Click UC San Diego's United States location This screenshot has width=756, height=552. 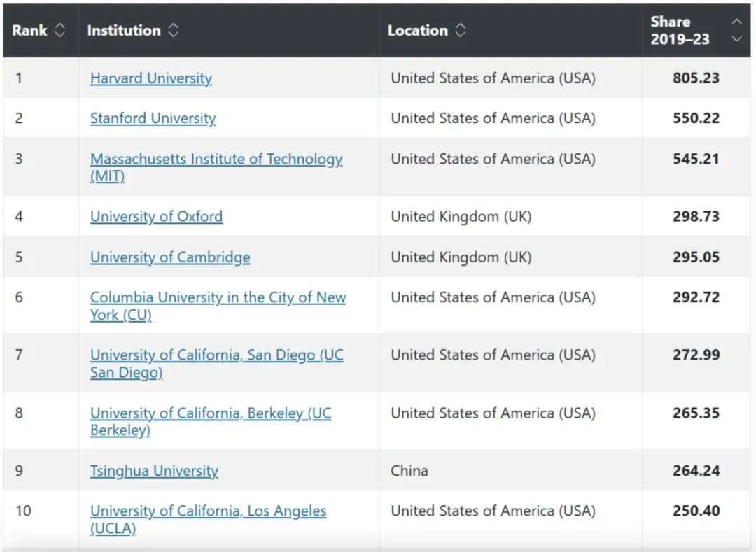493,355
